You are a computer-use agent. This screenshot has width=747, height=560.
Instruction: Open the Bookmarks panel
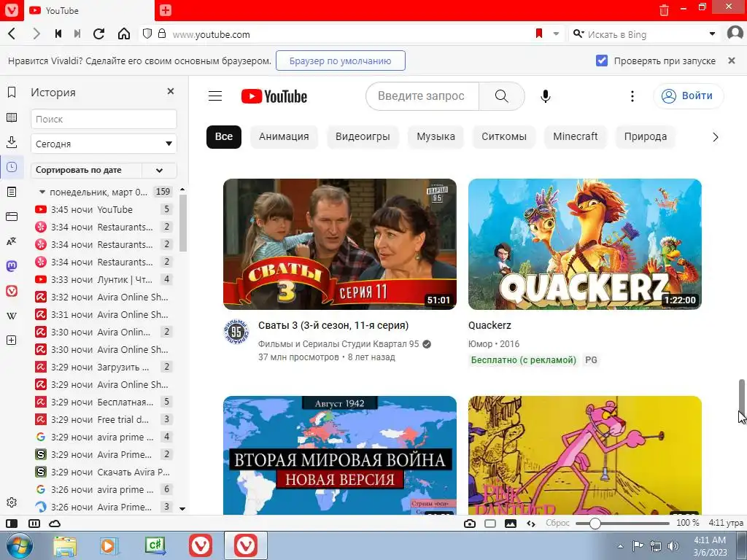pyautogui.click(x=12, y=93)
